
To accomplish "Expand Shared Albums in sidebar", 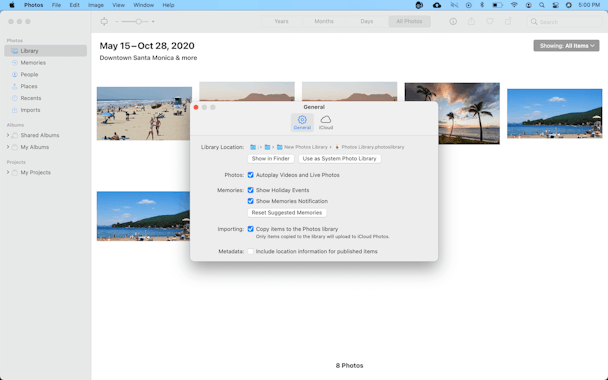I will 8,135.
